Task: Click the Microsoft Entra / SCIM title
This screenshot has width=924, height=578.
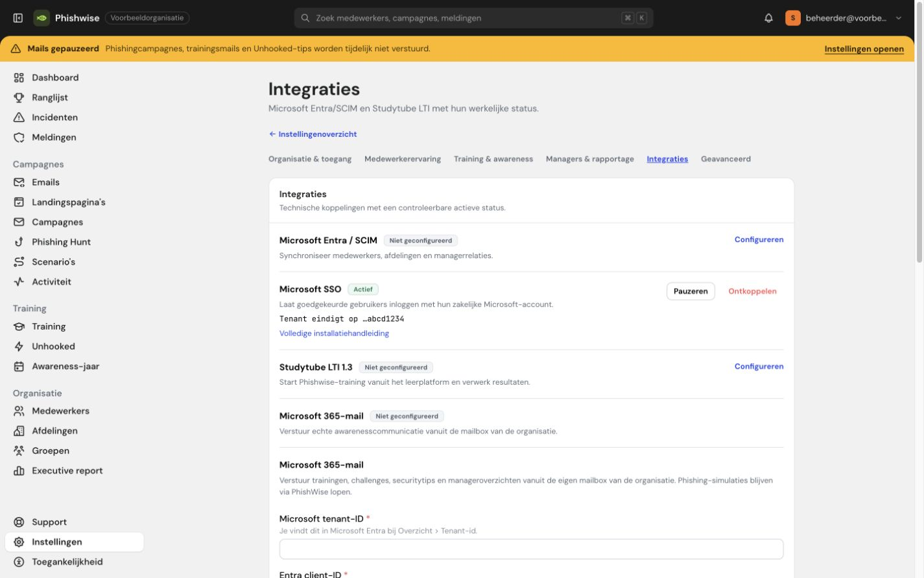Action: tap(328, 240)
